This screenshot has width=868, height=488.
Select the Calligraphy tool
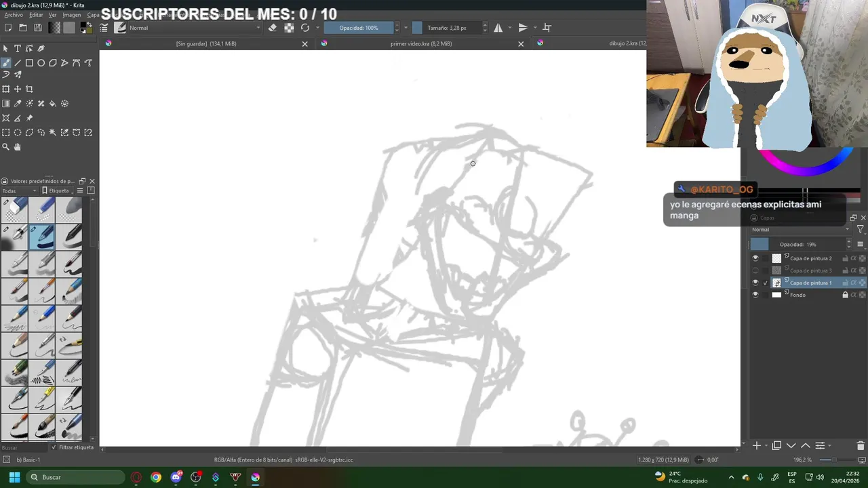(x=41, y=49)
